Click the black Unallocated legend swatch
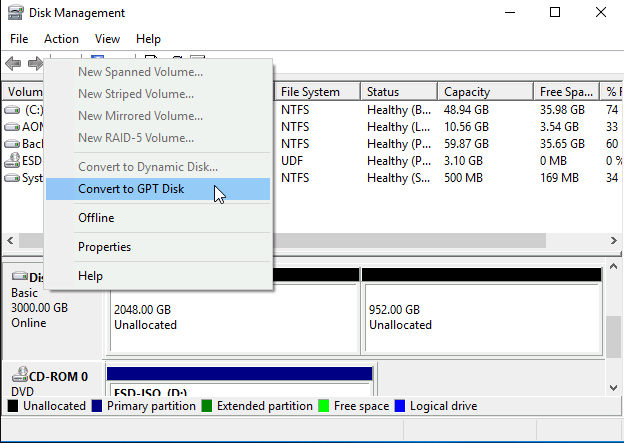 point(13,406)
